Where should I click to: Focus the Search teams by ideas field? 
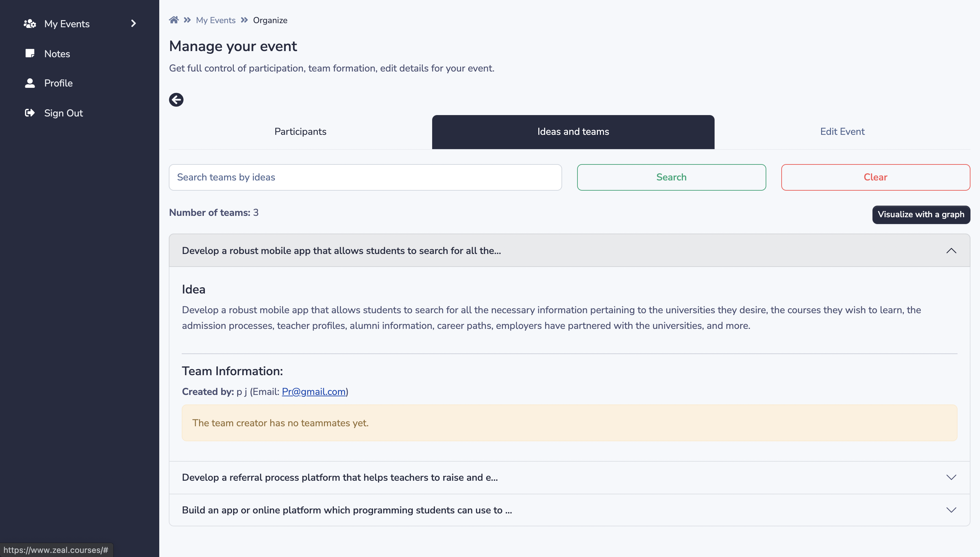click(365, 177)
